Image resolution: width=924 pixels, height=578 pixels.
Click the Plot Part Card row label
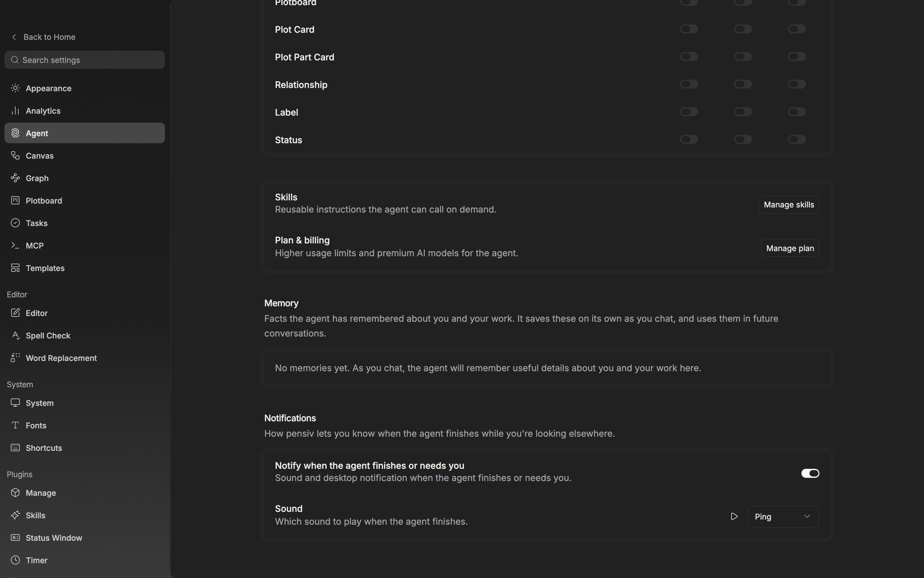[x=304, y=57]
